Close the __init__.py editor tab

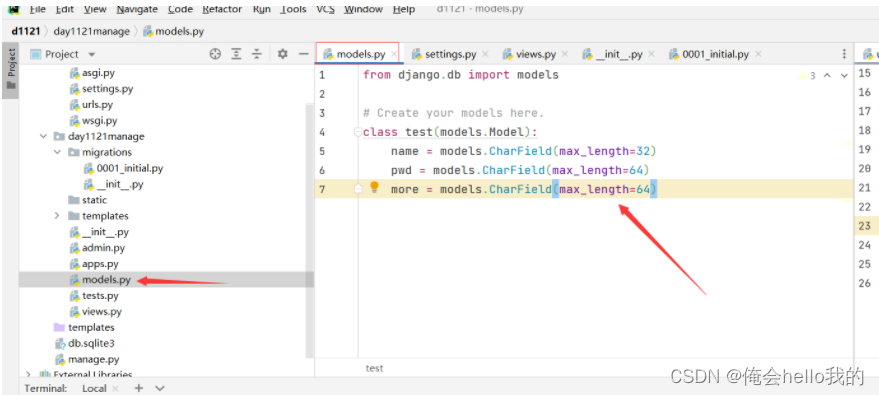tap(651, 54)
